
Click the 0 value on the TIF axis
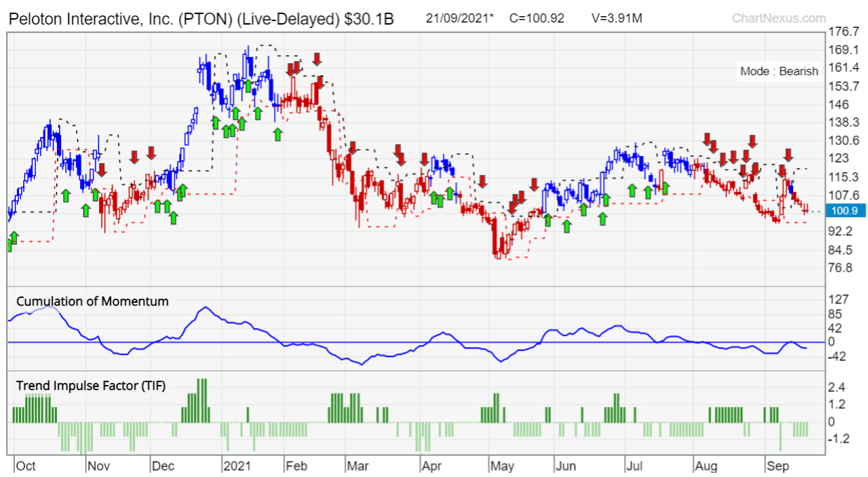pyautogui.click(x=833, y=422)
